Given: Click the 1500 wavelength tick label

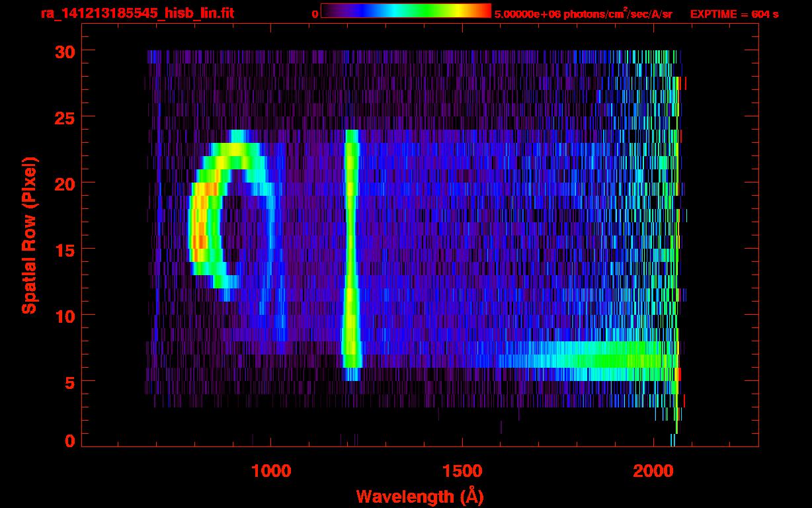Looking at the screenshot, I should click(x=462, y=471).
